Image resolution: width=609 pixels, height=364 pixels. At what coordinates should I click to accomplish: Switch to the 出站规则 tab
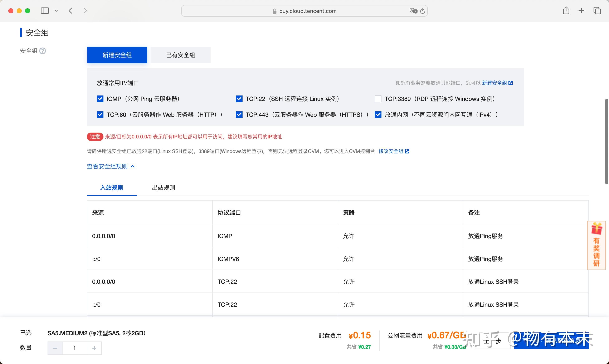pos(164,188)
